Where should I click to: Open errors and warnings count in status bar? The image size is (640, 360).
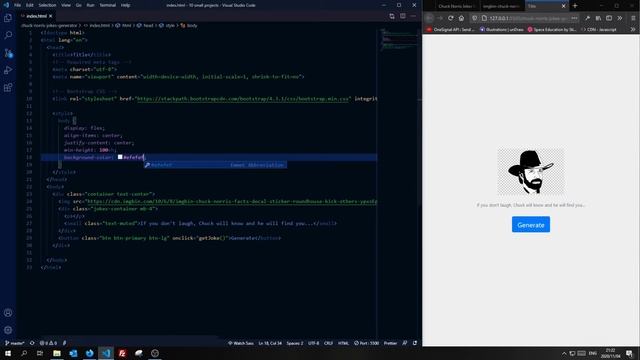pyautogui.click(x=48, y=343)
